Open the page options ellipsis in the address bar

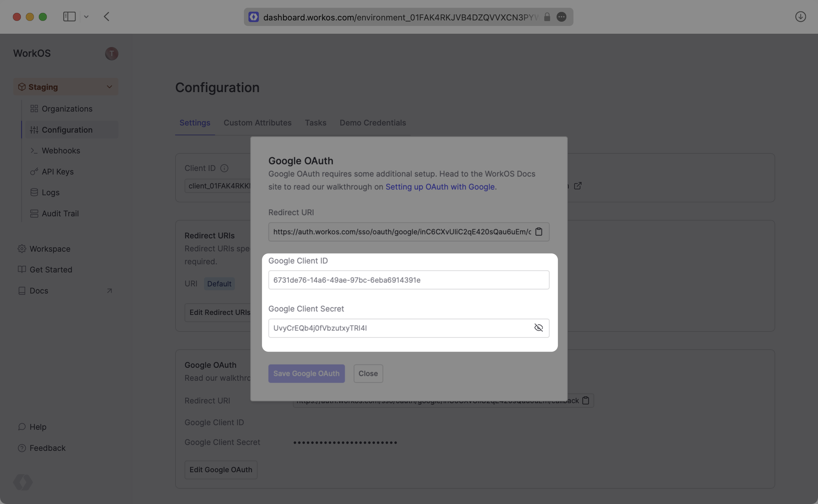pyautogui.click(x=561, y=17)
